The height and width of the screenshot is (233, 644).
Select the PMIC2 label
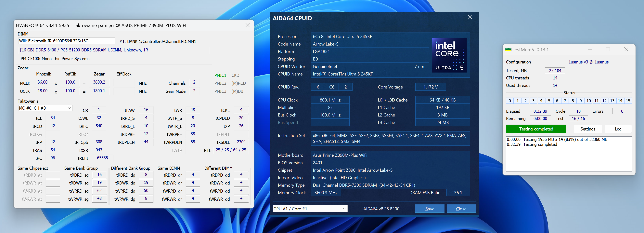[220, 83]
